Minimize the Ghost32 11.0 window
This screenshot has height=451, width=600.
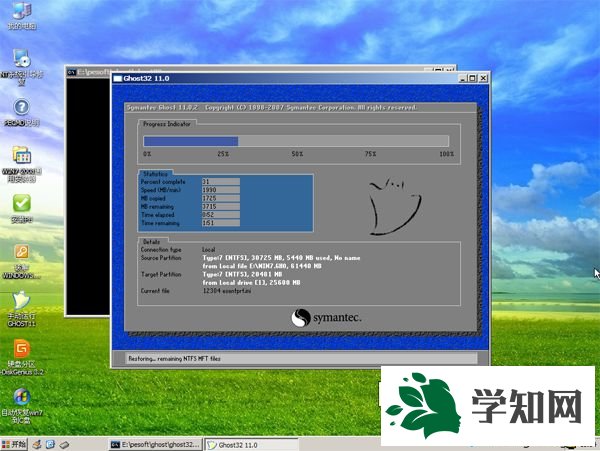coord(463,78)
